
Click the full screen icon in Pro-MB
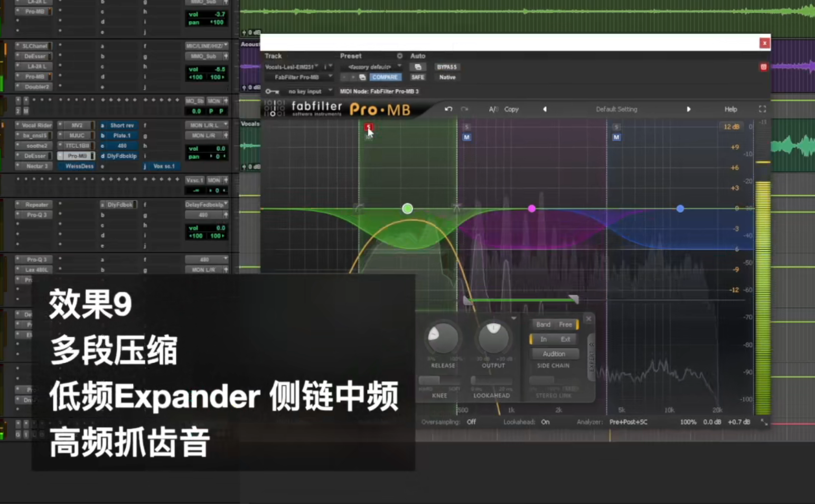coord(762,109)
